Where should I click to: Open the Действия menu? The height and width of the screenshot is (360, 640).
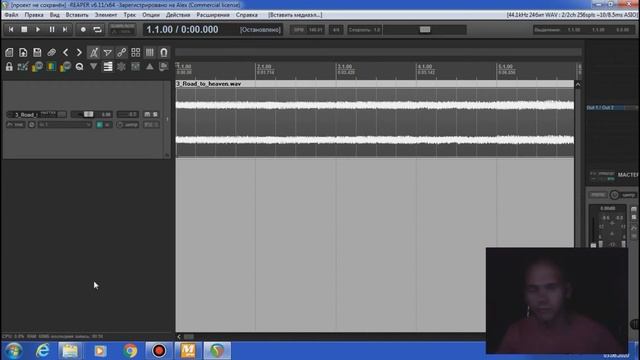178,15
